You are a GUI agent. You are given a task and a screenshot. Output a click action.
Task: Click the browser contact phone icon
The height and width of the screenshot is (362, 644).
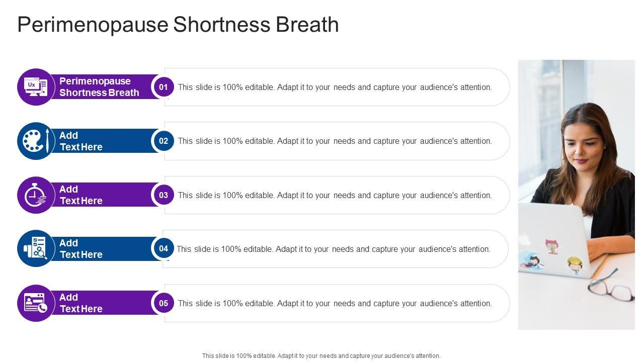[36, 303]
